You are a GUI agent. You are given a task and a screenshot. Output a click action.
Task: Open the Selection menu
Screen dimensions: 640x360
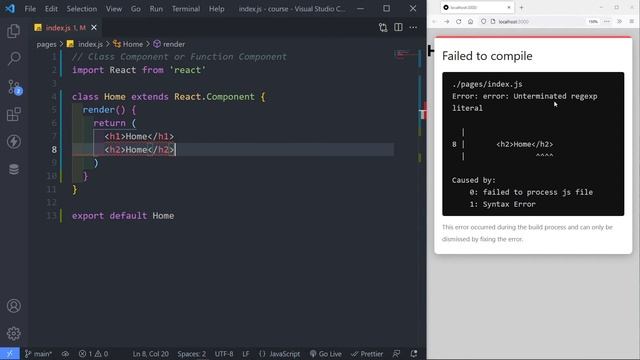[x=82, y=9]
